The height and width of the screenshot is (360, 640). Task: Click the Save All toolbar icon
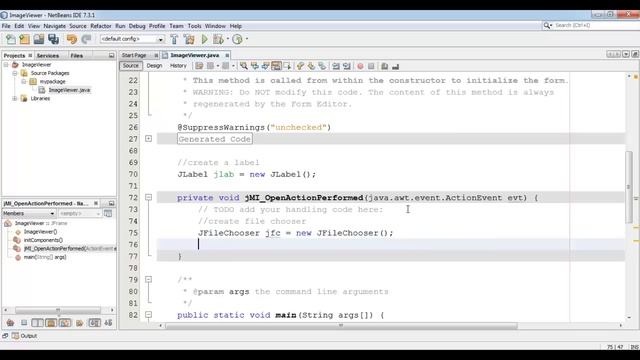tap(53, 39)
